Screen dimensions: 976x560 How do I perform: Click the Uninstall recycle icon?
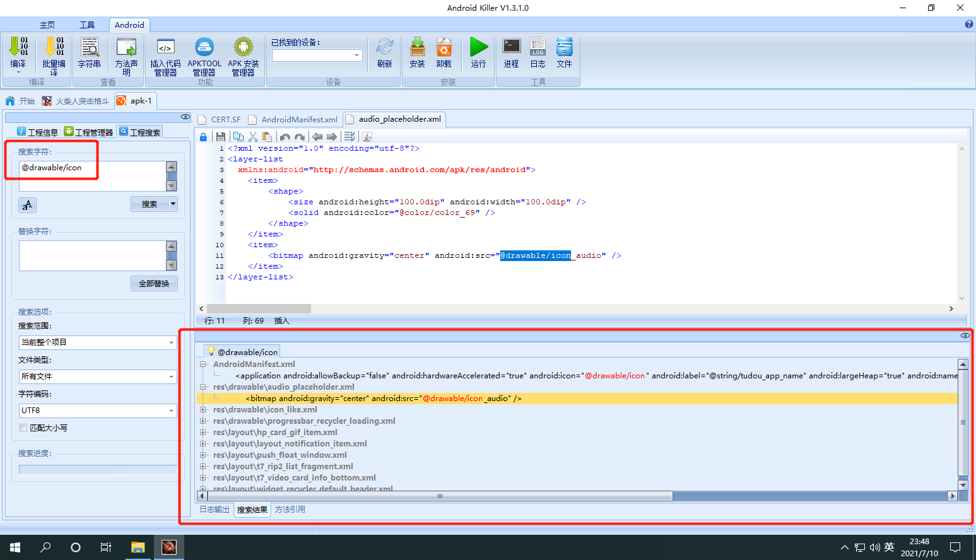[444, 47]
